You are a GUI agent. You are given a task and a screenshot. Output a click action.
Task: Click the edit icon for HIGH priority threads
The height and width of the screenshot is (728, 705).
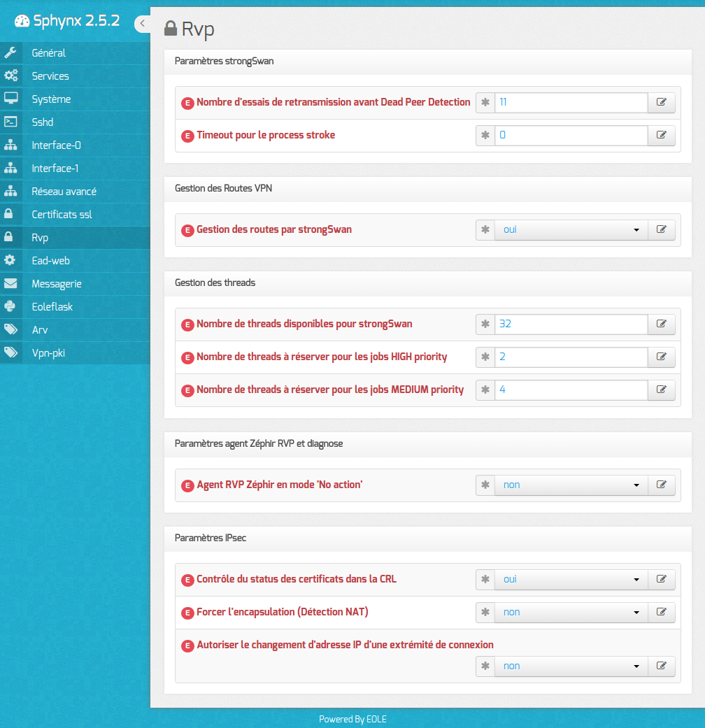coord(662,357)
